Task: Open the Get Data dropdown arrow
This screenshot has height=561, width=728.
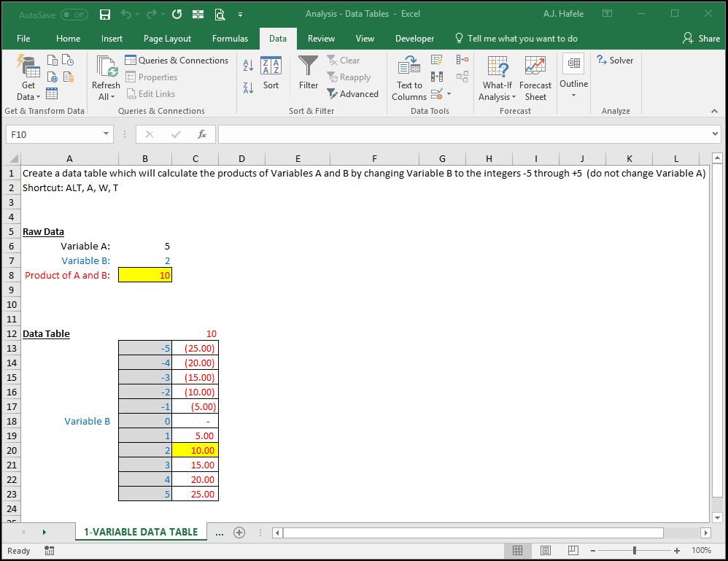Action: tap(38, 97)
